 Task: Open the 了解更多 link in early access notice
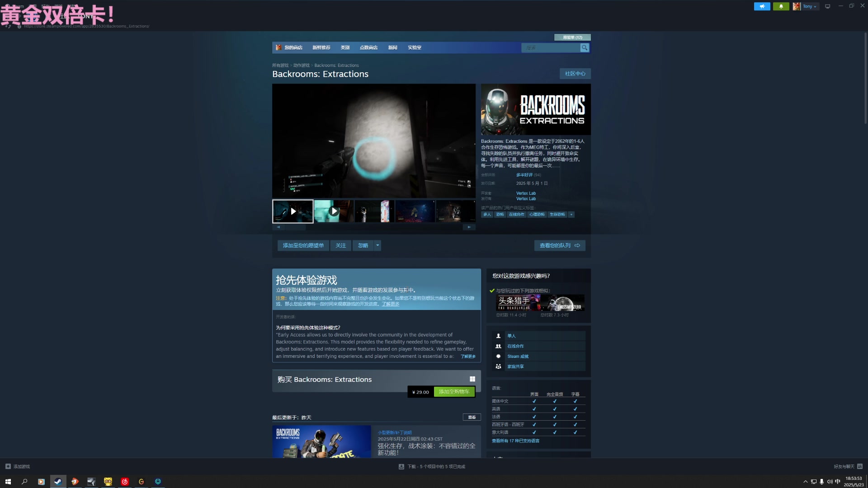click(391, 304)
